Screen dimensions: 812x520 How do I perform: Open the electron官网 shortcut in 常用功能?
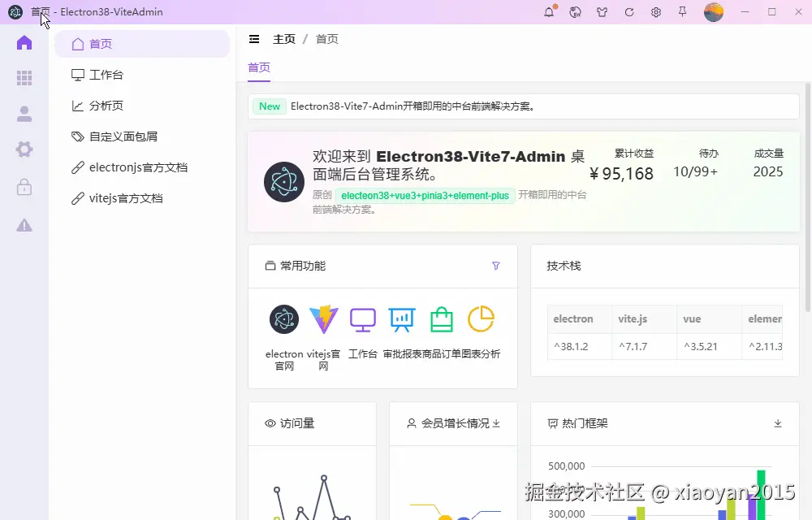(x=283, y=319)
